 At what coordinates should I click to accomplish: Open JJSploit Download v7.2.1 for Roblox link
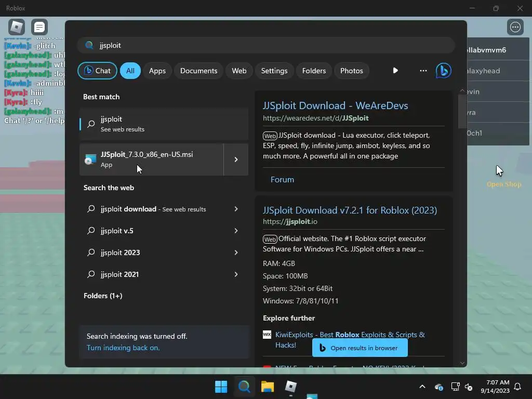350,210
